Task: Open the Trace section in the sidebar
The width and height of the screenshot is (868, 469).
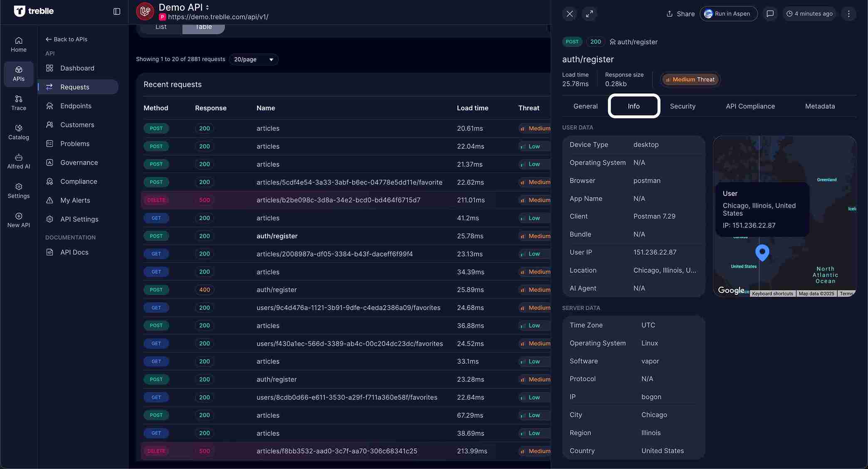Action: pos(18,103)
